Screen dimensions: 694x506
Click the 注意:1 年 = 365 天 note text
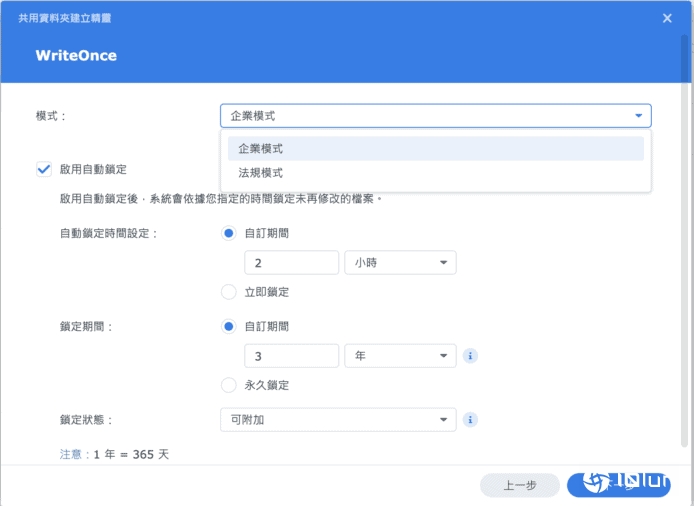[114, 454]
